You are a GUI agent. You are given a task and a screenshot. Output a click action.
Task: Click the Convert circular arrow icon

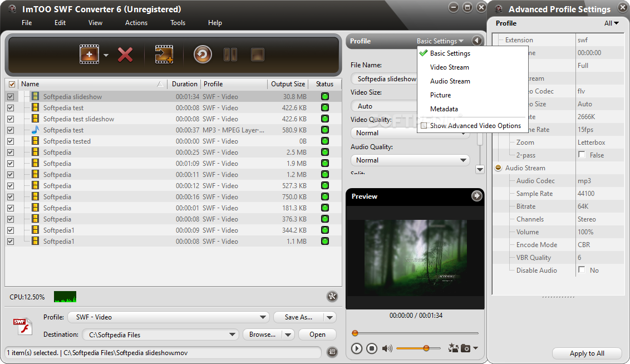coord(203,54)
